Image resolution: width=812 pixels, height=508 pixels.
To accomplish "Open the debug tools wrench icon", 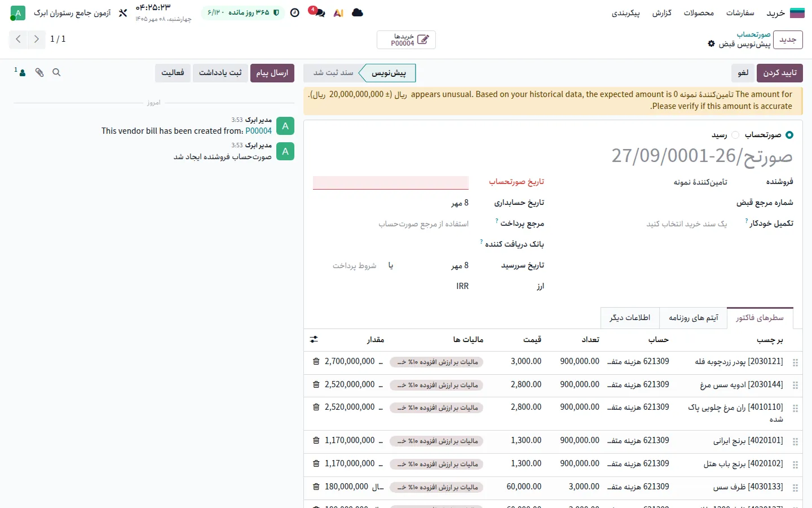I will click(123, 12).
